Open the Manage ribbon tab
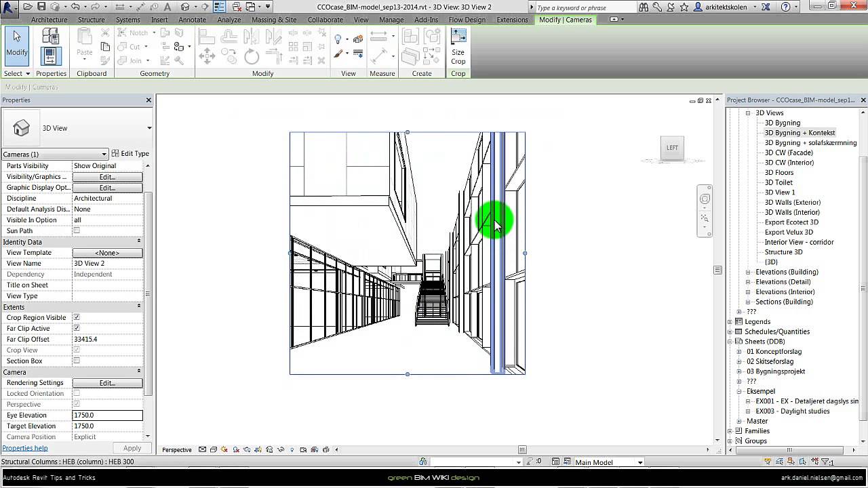The height and width of the screenshot is (488, 868). pos(391,20)
